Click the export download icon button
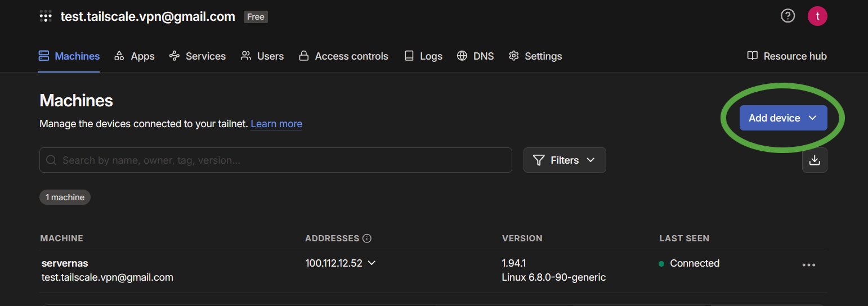The width and height of the screenshot is (868, 306). [814, 160]
